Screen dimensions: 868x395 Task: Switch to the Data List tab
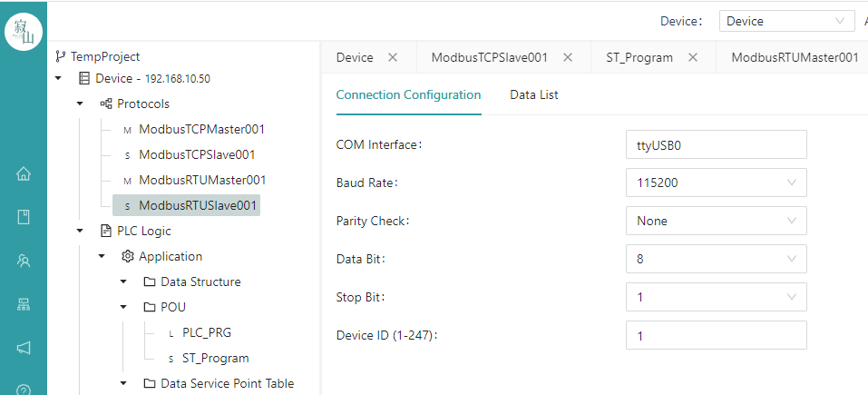coord(533,94)
